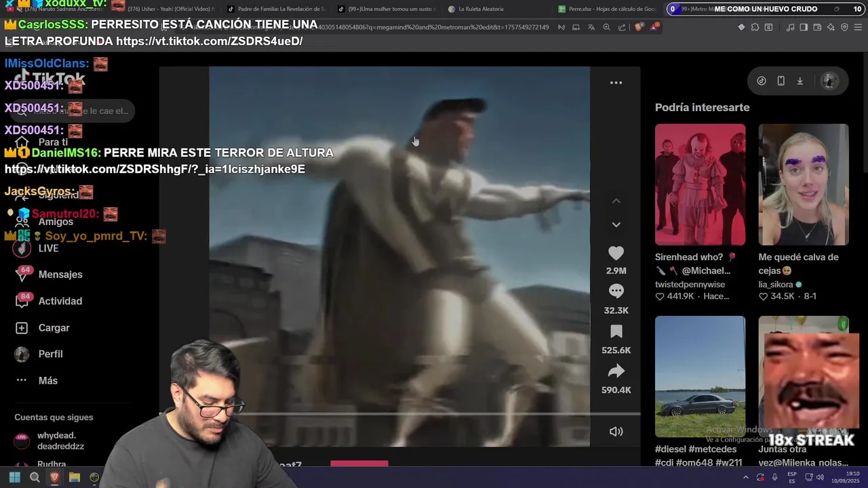The height and width of the screenshot is (488, 868).
Task: Toggle the browser sidebar panel icon
Action: click(x=804, y=27)
